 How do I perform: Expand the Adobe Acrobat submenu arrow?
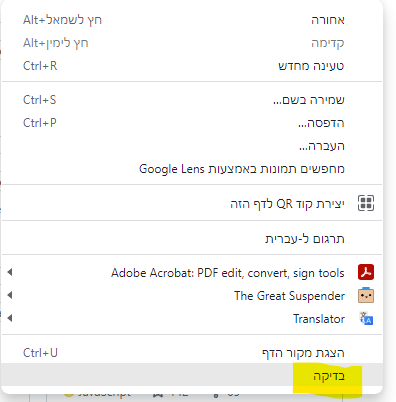click(10, 272)
